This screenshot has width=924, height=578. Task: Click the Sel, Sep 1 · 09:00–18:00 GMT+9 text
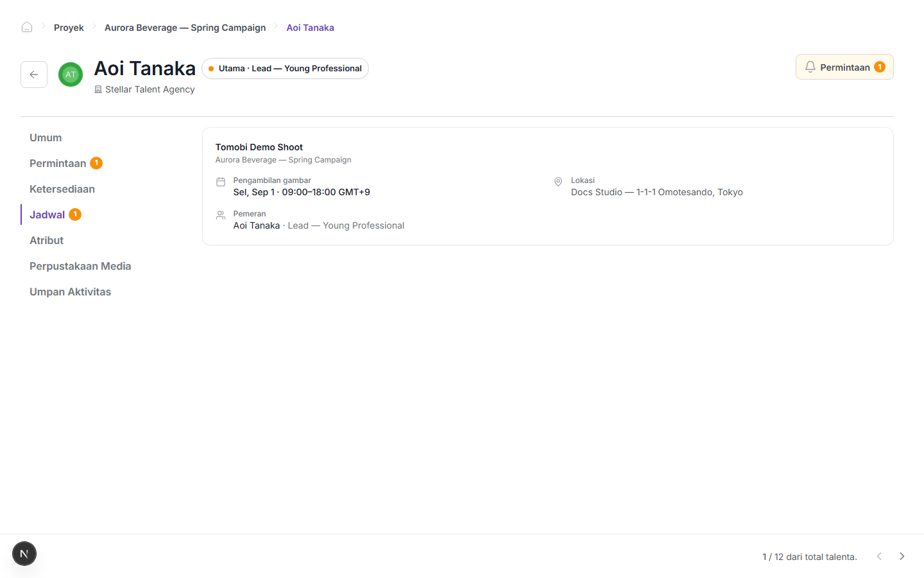pos(302,192)
